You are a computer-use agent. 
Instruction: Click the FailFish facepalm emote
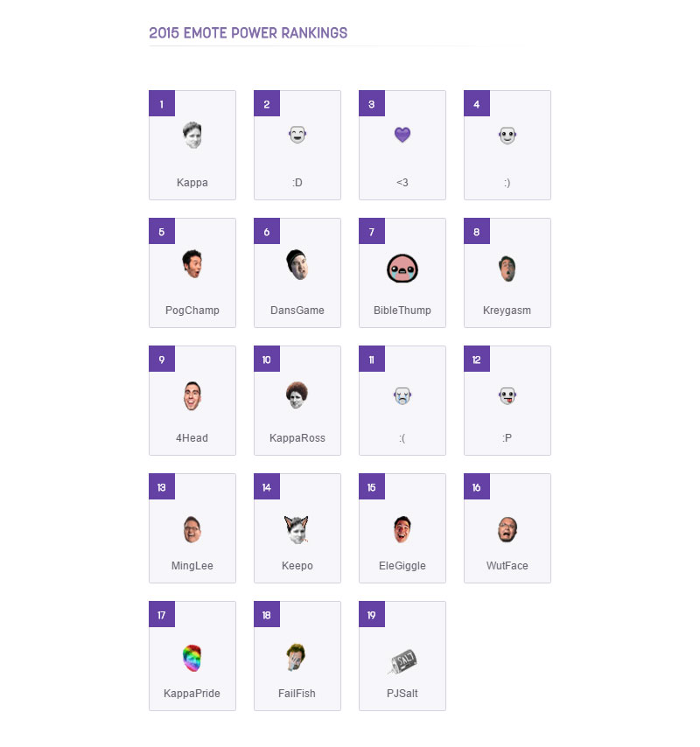(x=296, y=658)
